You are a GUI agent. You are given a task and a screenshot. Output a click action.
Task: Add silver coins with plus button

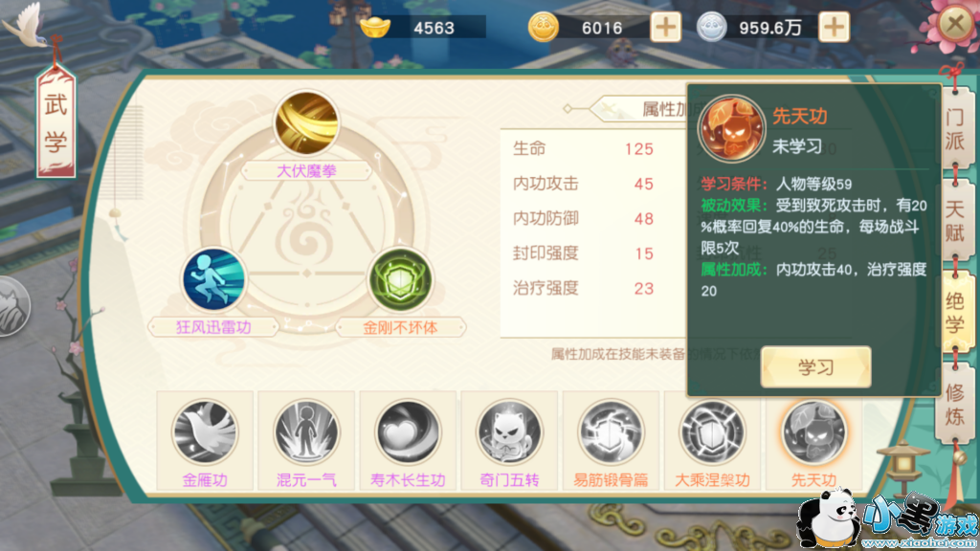click(834, 28)
